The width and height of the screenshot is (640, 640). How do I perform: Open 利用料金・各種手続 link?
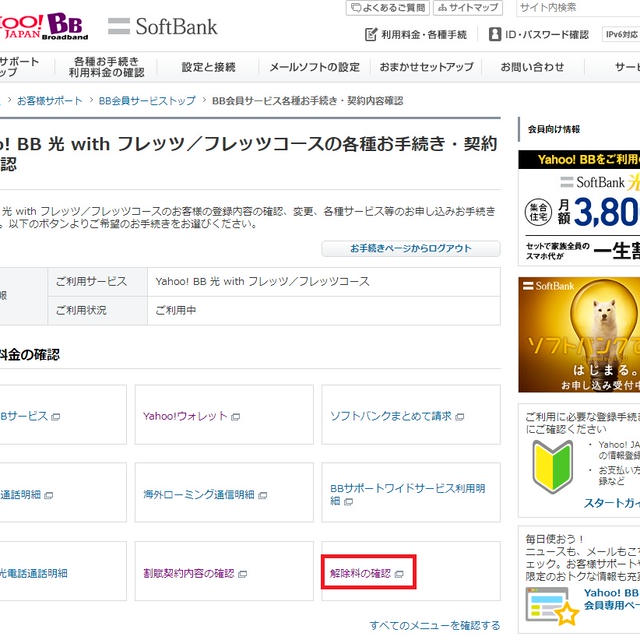coord(424,35)
